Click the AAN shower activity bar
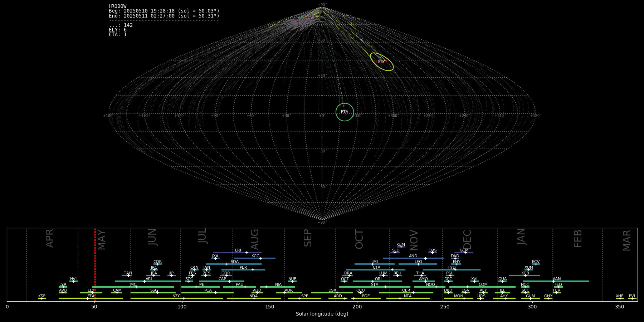The width and height of the screenshot is (644, 322). pyautogui.click(x=555, y=281)
